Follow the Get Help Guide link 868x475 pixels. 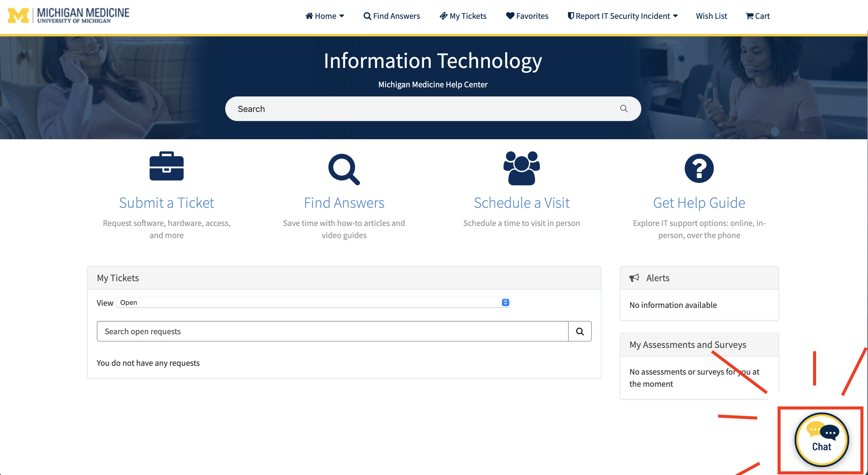pos(699,202)
